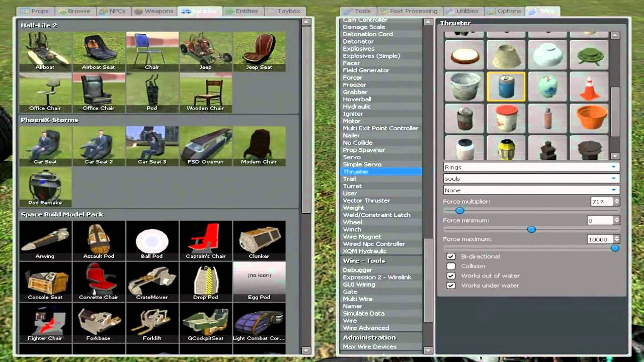Screen dimensions: 644x362
Task: Pick the Corvette Chair icon
Action: point(99,282)
